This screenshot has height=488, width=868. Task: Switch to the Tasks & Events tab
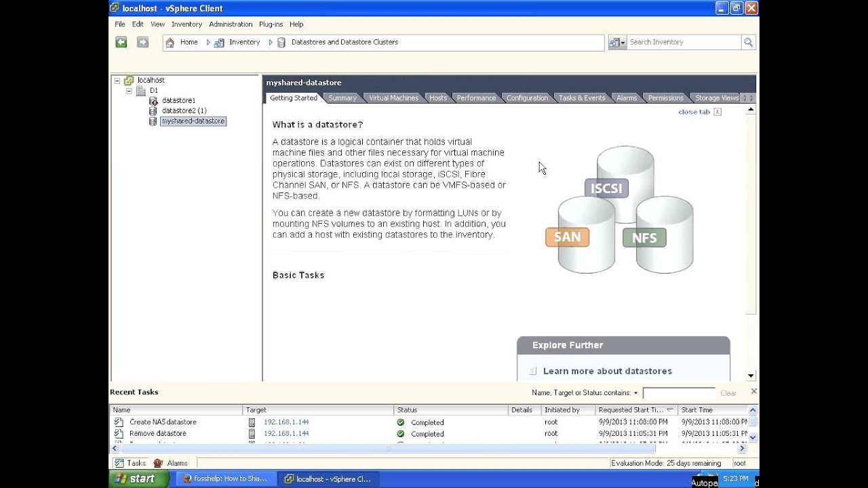[582, 98]
